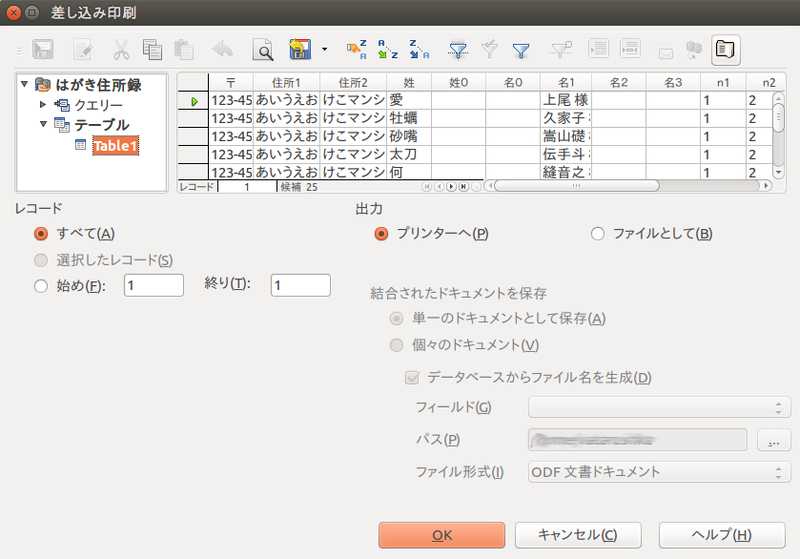Sort ascending with A-Z icon
Screen dimensions: 800x559
388,49
